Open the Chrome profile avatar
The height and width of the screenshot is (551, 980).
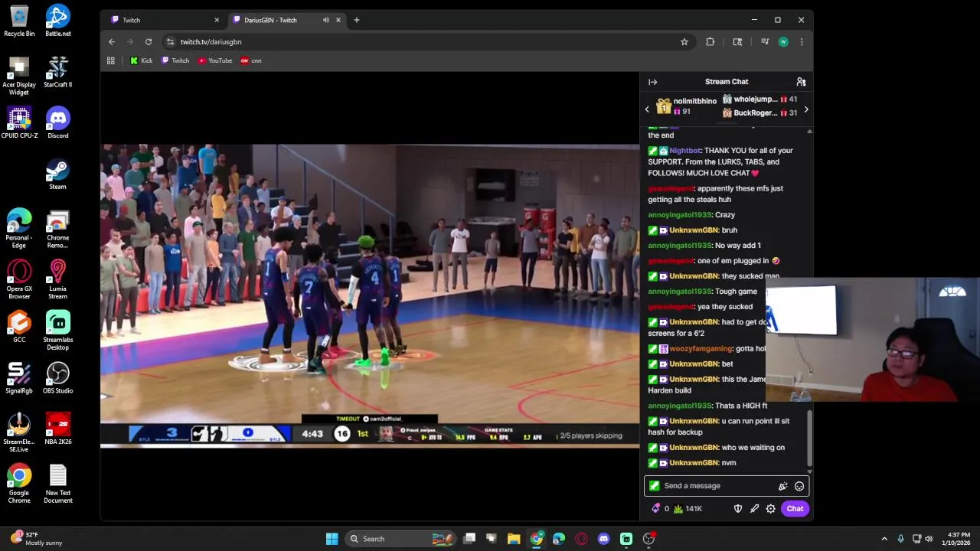783,42
